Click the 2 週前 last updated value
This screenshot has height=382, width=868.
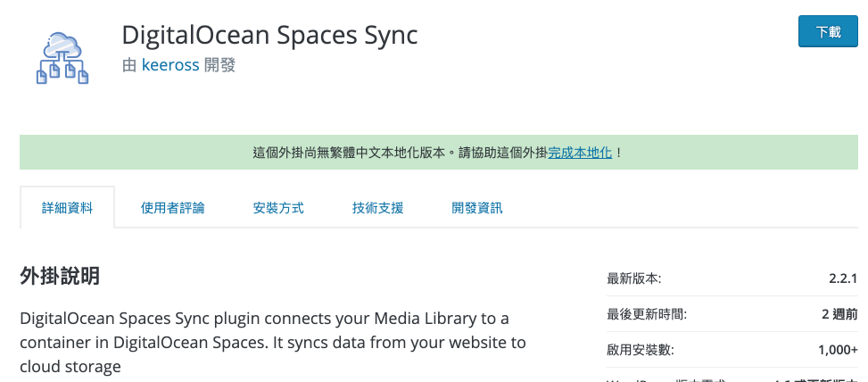[839, 314]
